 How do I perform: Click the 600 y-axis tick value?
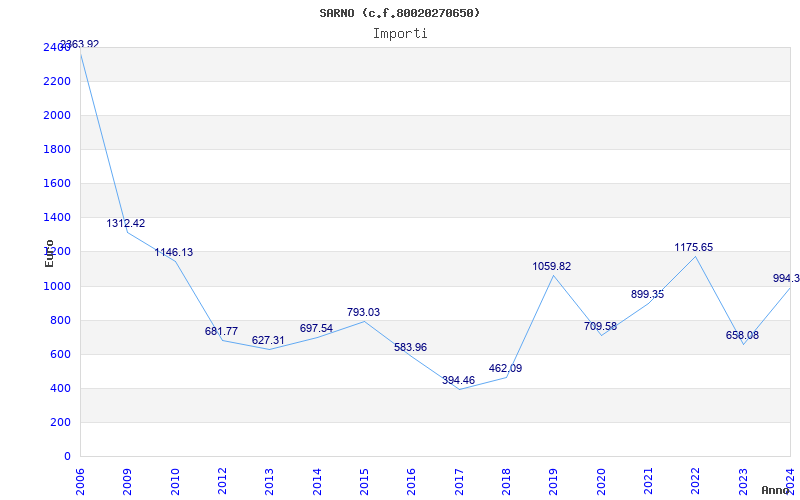61,355
